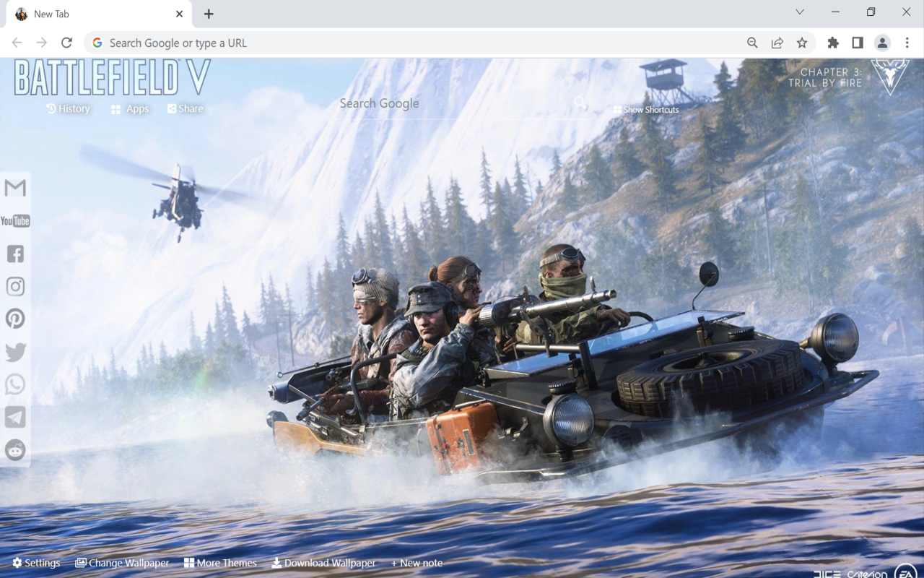This screenshot has width=924, height=578.
Task: Open the Reddit sidebar shortcut
Action: (x=15, y=449)
